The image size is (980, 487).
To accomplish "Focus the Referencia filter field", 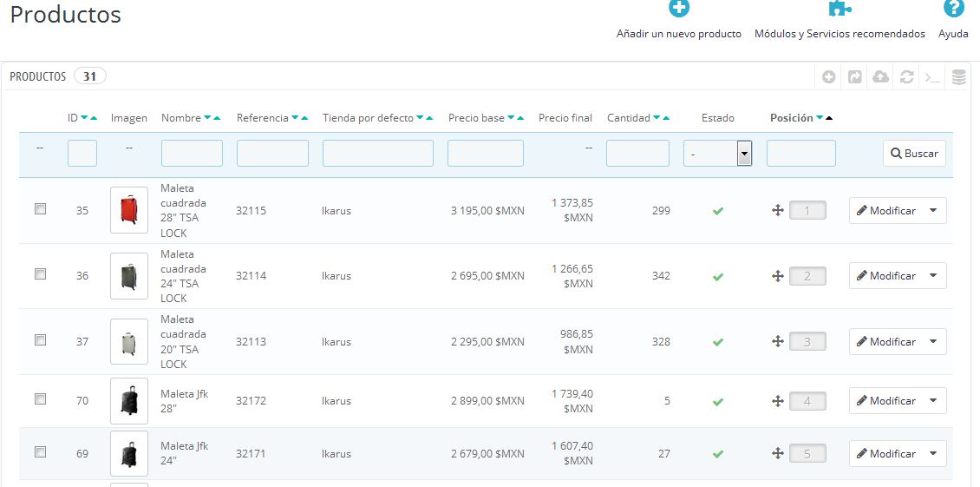I will [x=272, y=154].
